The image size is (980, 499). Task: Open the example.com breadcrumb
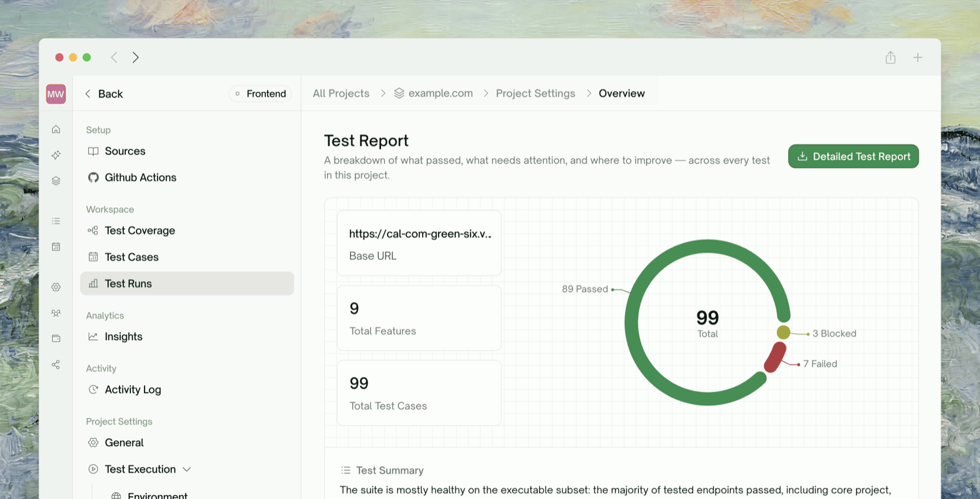434,93
